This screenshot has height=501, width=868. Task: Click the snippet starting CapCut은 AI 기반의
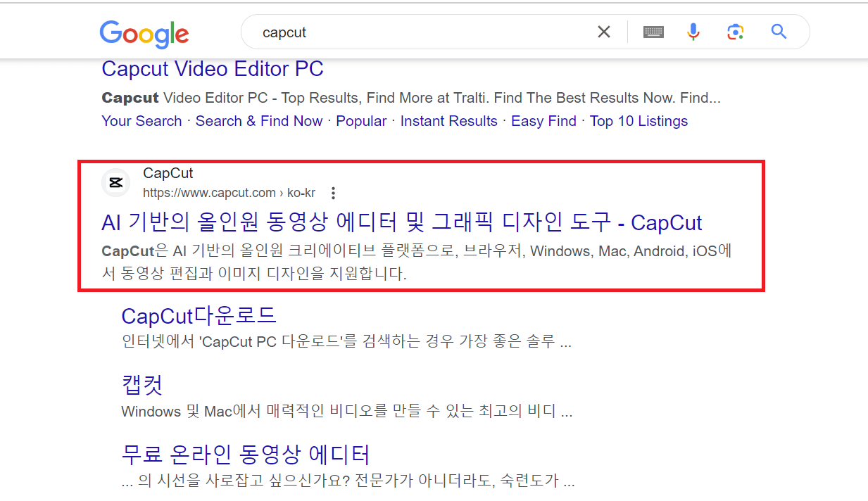point(417,262)
